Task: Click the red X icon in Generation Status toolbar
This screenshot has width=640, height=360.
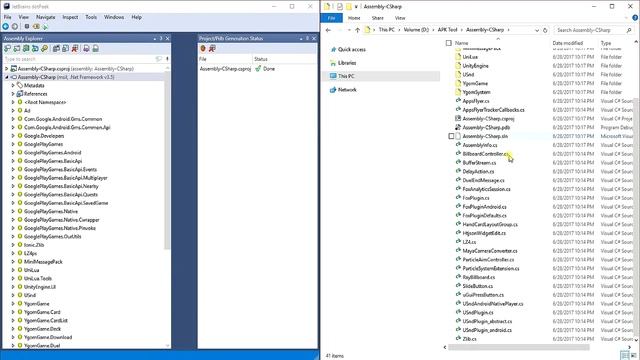Action: coord(212,49)
